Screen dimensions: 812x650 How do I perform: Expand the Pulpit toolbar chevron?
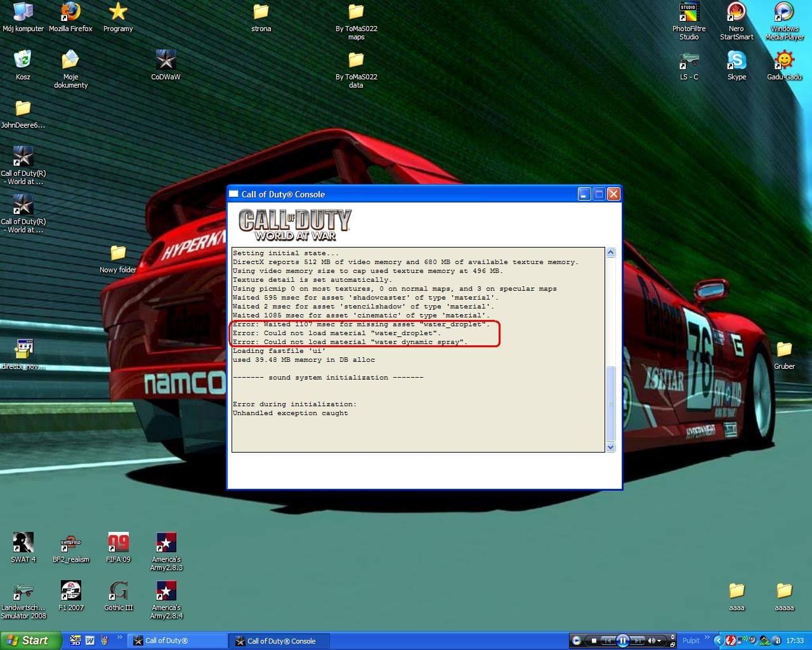tap(707, 638)
